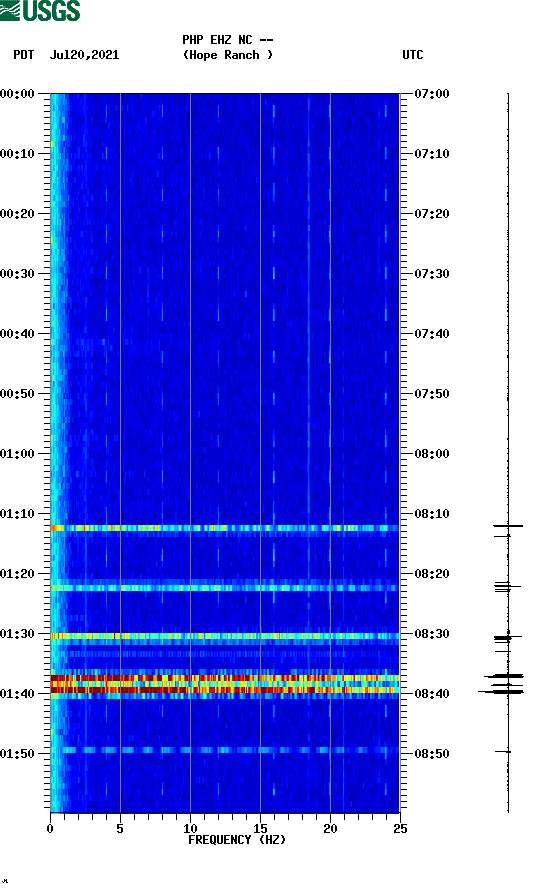Click the '07:00' UTC time label

click(431, 94)
